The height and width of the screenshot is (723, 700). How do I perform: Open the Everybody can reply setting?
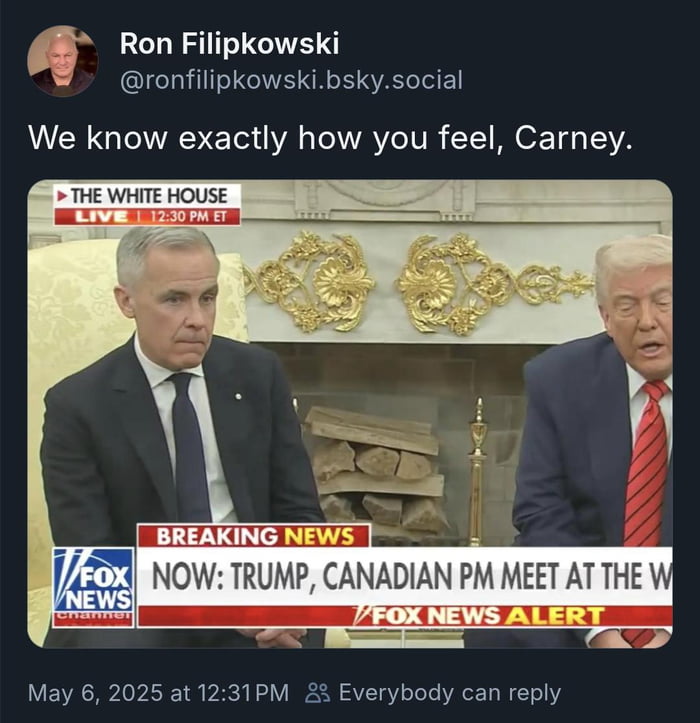pyautogui.click(x=449, y=692)
